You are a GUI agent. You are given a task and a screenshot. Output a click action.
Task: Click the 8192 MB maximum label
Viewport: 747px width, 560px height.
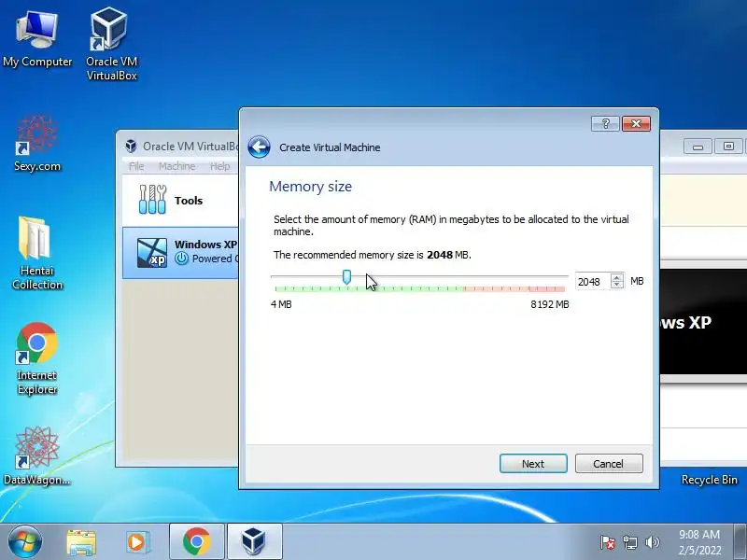[550, 304]
